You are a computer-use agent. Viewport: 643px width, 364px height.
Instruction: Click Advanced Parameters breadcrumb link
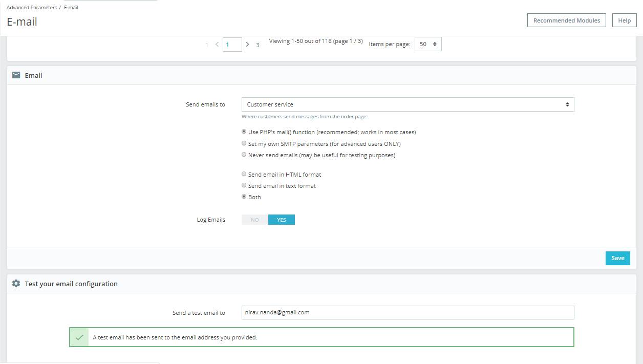(32, 8)
